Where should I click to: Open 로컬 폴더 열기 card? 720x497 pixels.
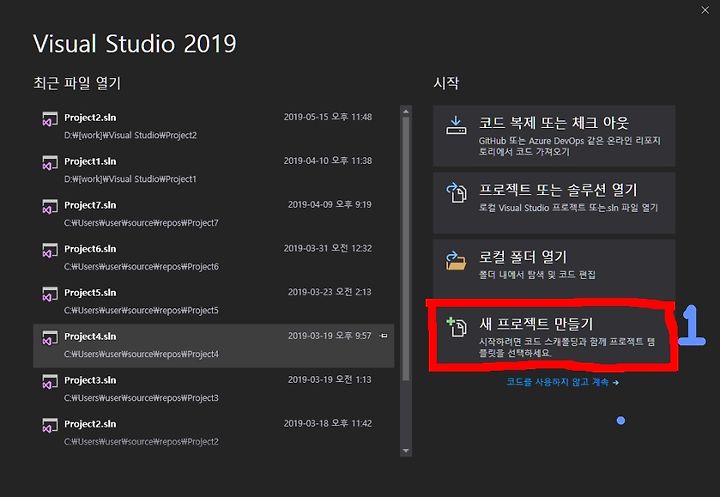(554, 268)
